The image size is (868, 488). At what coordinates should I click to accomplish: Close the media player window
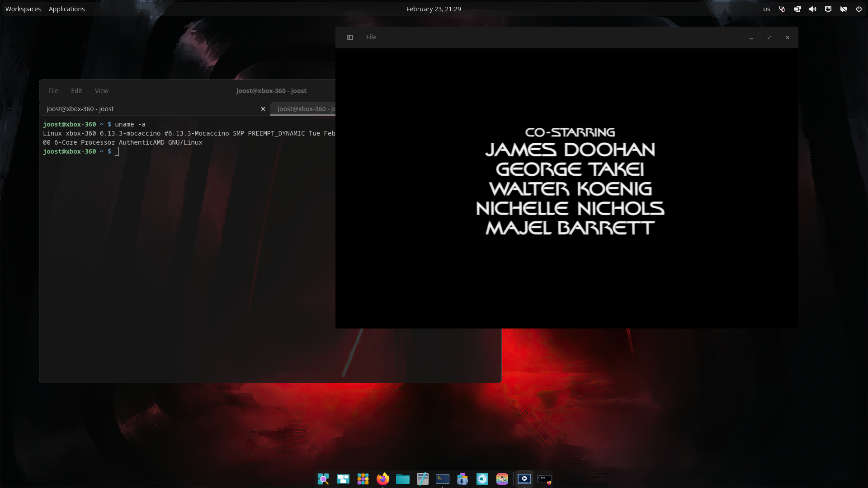(788, 38)
